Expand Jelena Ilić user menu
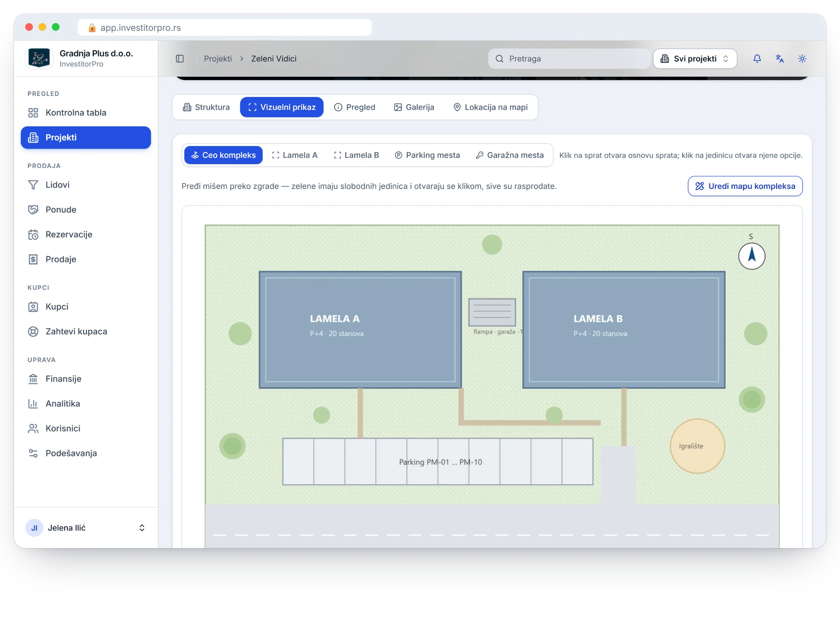Viewport: 840px width, 630px height. (x=86, y=528)
